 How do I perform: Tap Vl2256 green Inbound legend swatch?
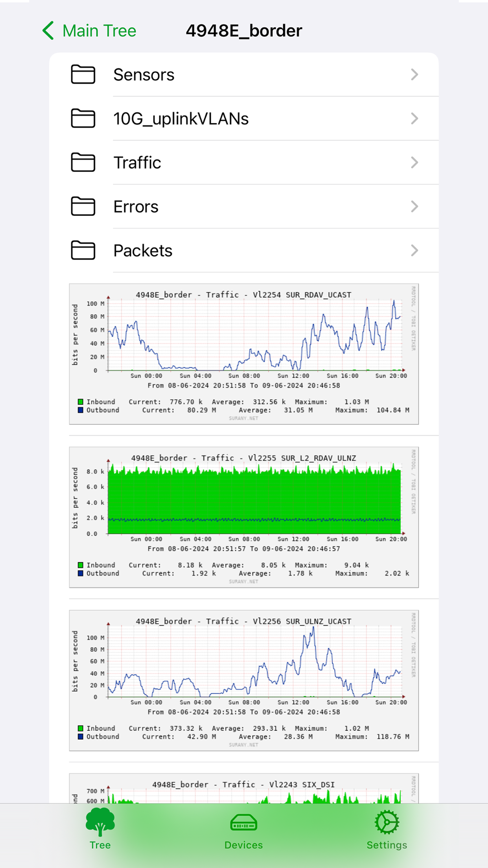click(x=81, y=728)
